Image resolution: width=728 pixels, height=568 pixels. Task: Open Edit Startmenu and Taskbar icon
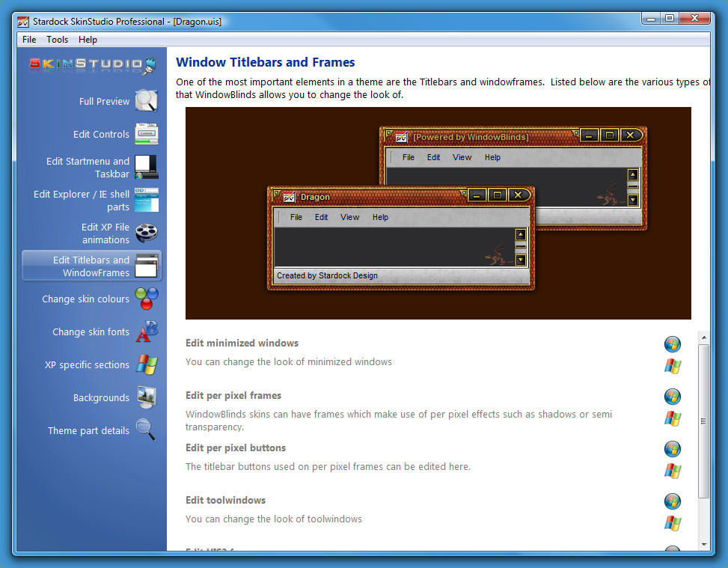tap(146, 167)
